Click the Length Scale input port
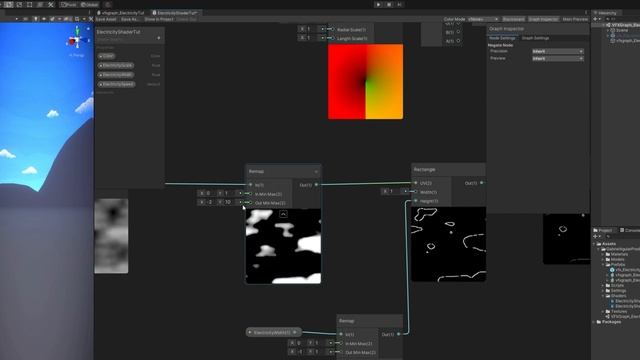This screenshot has height=360, width=640. pos(332,38)
